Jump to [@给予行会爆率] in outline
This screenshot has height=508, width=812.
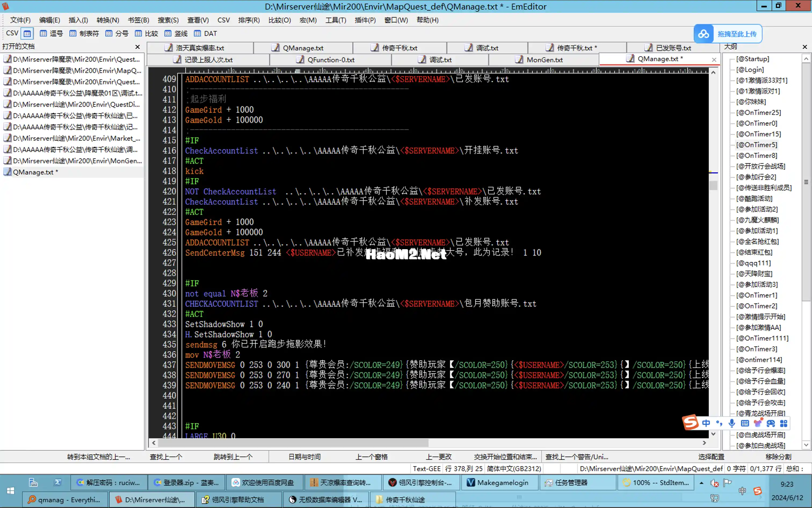point(761,371)
